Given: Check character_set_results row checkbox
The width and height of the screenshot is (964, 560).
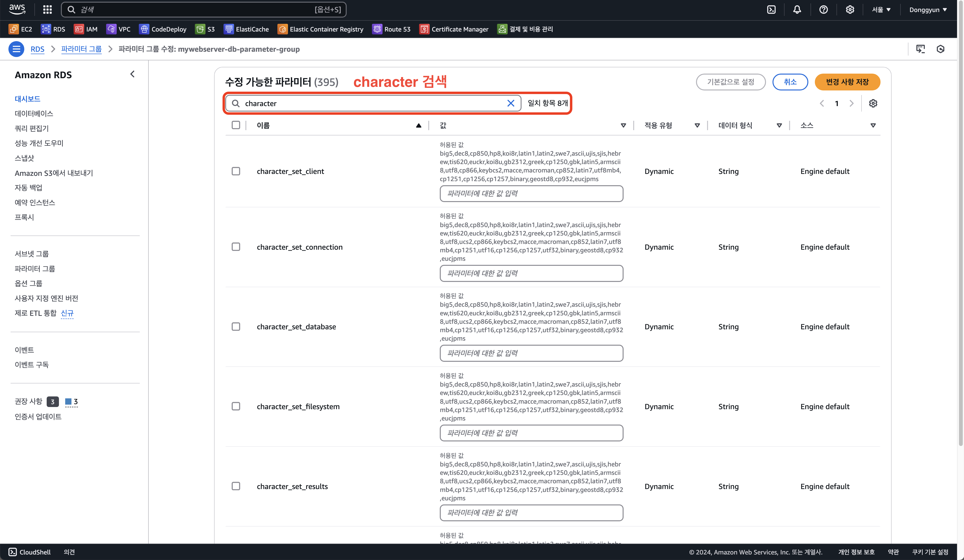Looking at the screenshot, I should pos(236,486).
